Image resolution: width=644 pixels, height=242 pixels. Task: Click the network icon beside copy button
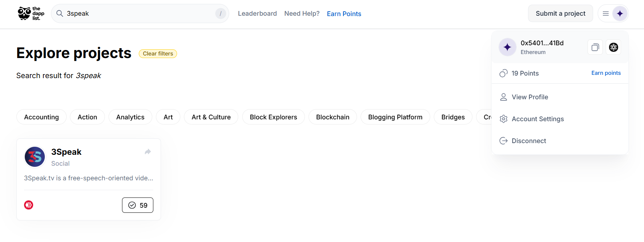613,47
